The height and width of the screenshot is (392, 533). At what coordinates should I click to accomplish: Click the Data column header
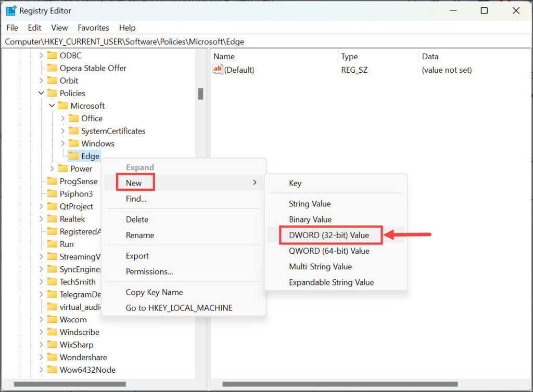tap(430, 57)
